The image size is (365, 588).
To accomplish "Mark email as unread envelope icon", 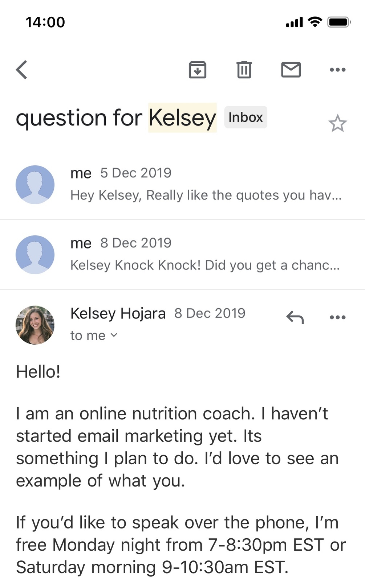I will (291, 70).
